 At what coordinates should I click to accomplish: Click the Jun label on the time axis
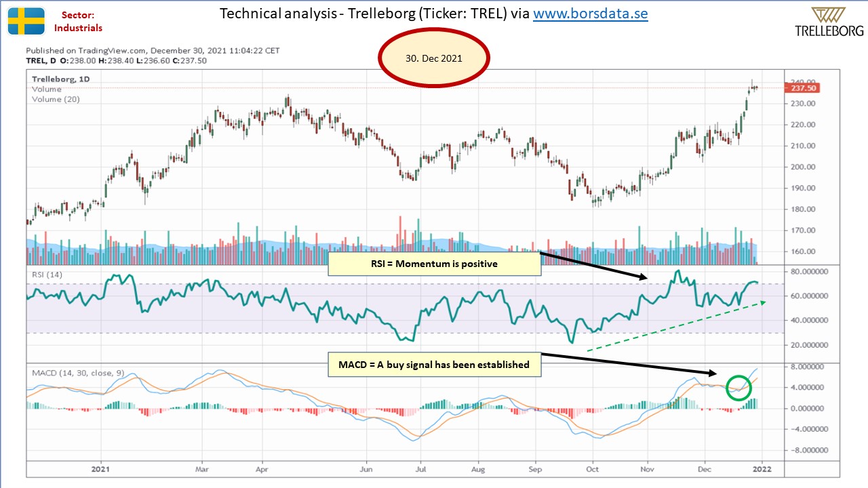(x=366, y=468)
